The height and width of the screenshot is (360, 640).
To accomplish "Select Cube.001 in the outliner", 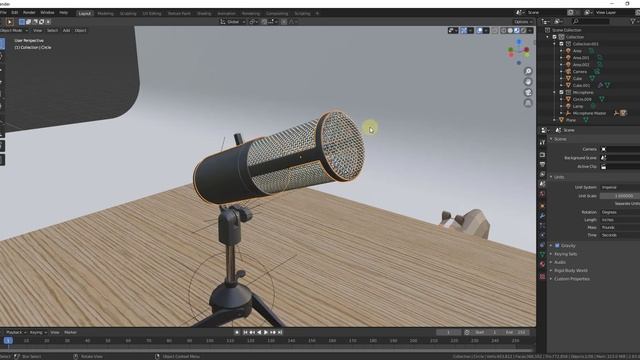I will 581,85.
